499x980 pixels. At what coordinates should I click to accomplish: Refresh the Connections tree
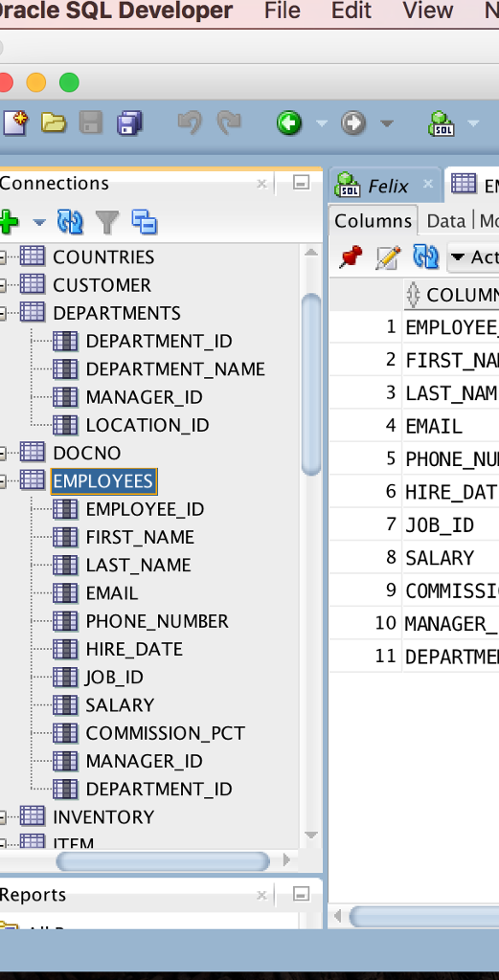point(70,222)
